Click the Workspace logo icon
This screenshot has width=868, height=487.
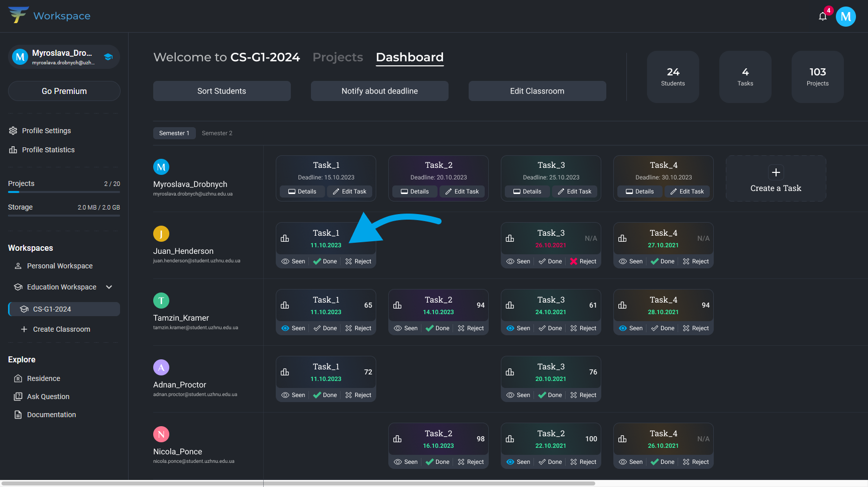click(x=18, y=15)
